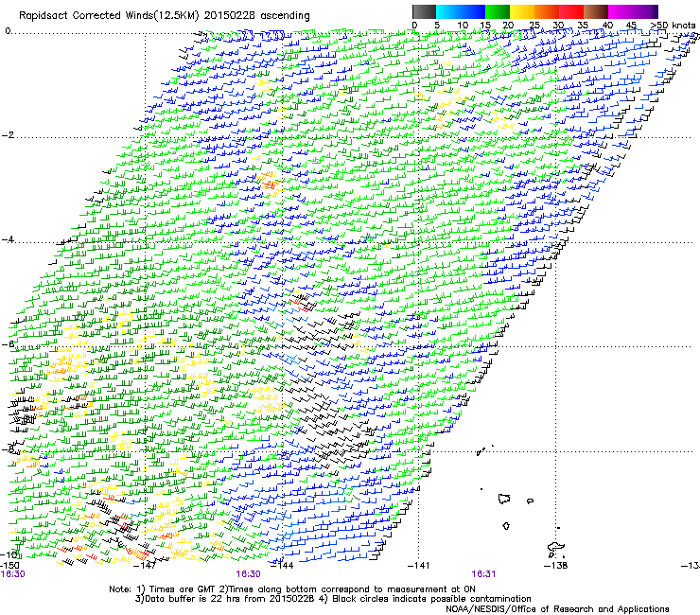Click the latitude label '-2' on left axis
Screen dimensions: 700x615
8,135
